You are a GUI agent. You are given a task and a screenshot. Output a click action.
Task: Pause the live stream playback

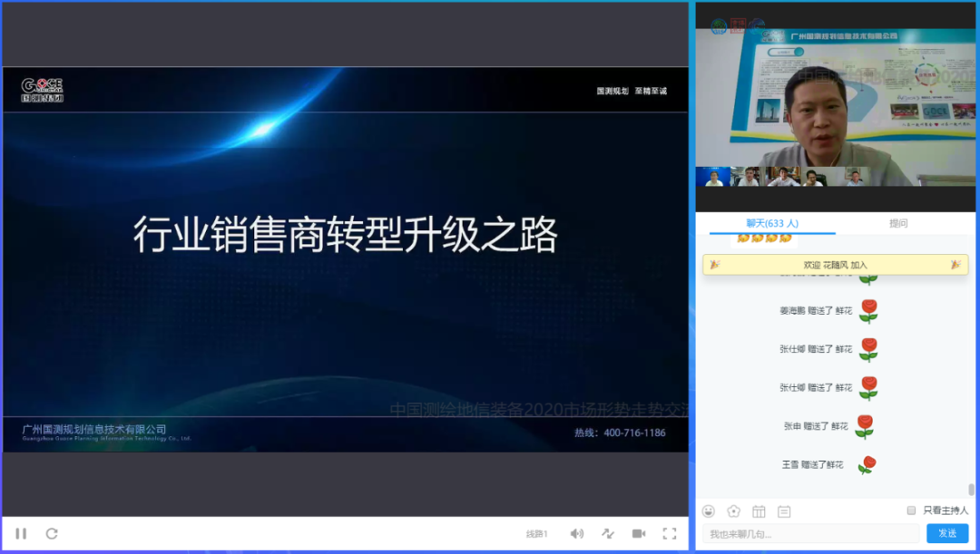pyautogui.click(x=21, y=533)
